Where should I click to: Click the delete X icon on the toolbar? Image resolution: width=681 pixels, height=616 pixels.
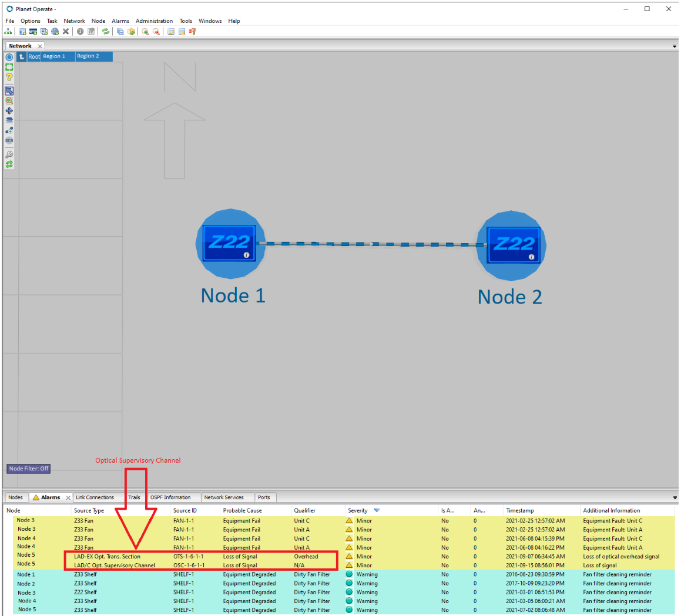[x=66, y=32]
